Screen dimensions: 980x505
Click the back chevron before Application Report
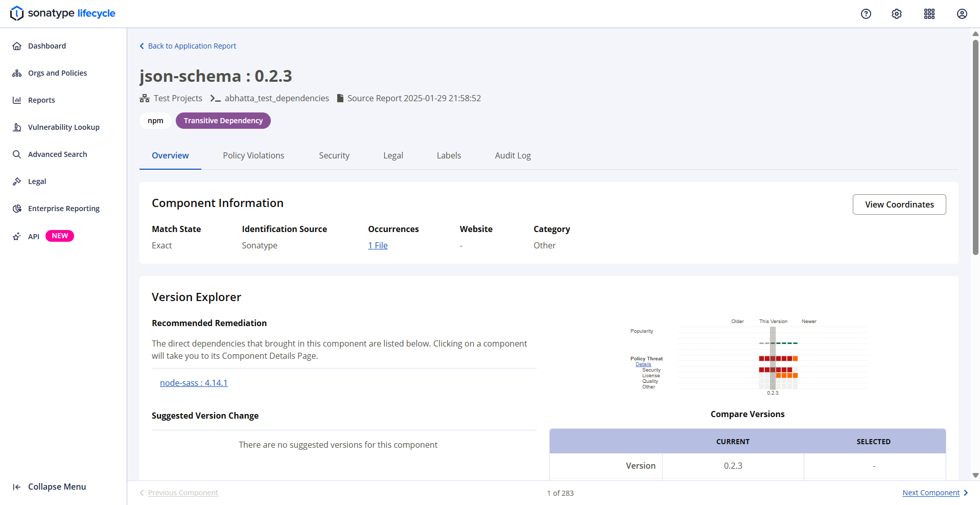pos(142,46)
